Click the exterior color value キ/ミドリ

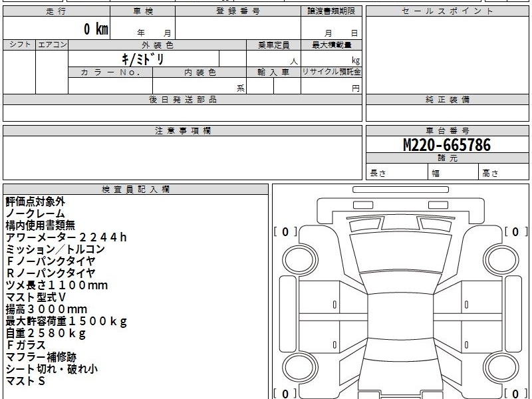point(143,59)
